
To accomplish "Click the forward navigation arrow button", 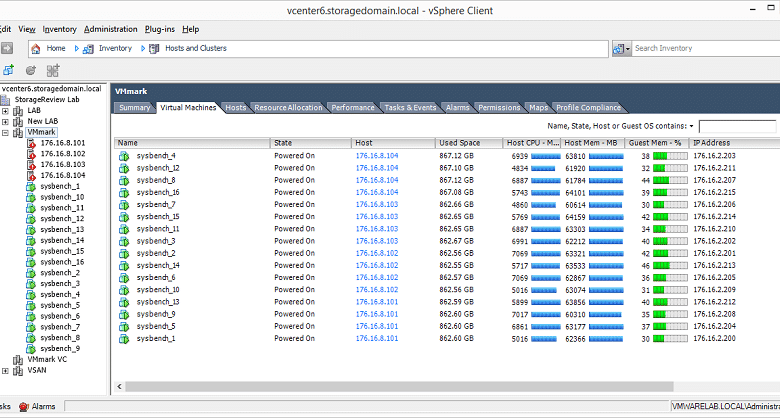I will 7,48.
